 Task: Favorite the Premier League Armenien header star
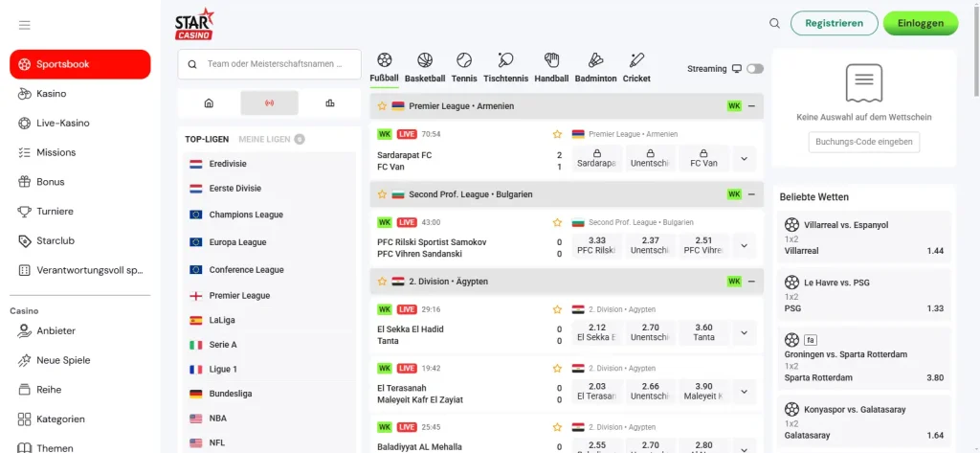[382, 106]
